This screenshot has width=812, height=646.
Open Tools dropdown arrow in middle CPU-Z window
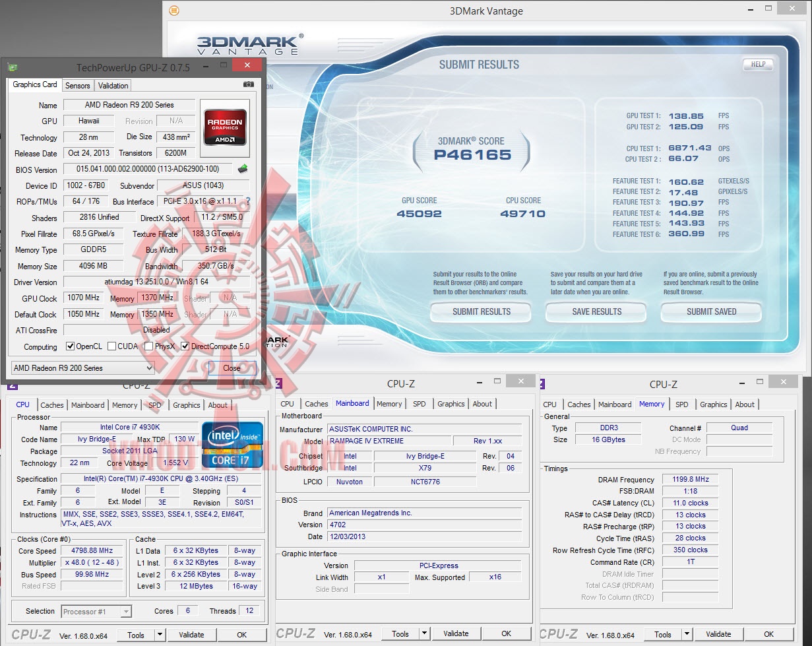(423, 633)
